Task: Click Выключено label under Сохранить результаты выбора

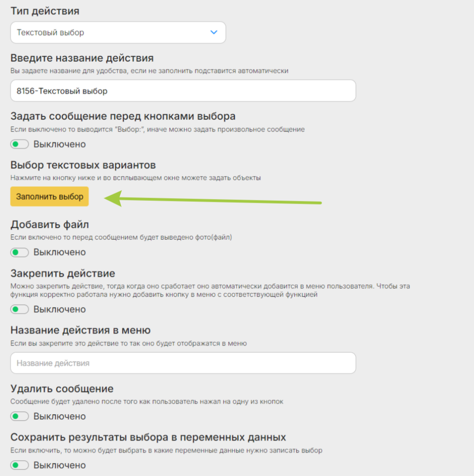Action: [59, 465]
